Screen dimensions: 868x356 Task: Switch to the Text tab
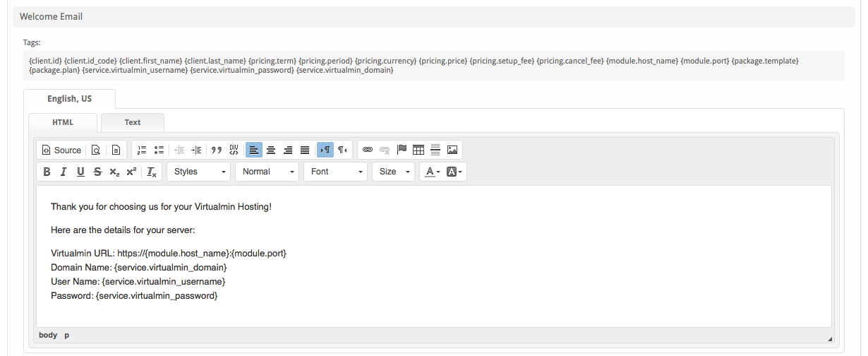click(133, 122)
